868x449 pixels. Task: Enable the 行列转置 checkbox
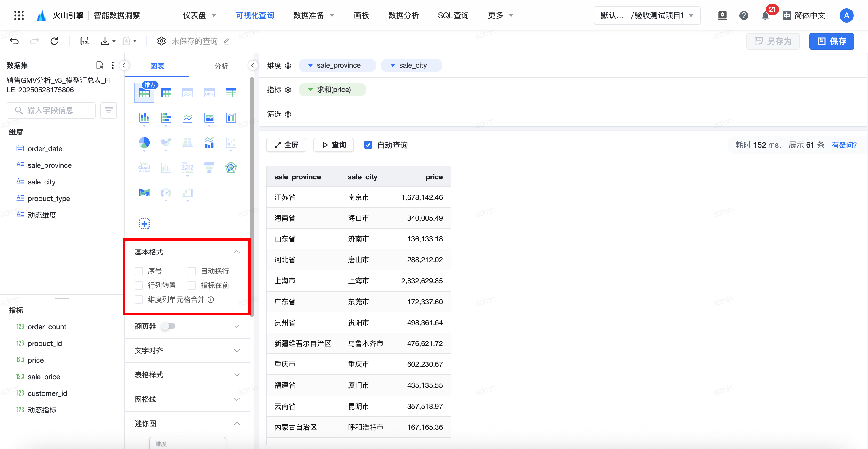[139, 285]
